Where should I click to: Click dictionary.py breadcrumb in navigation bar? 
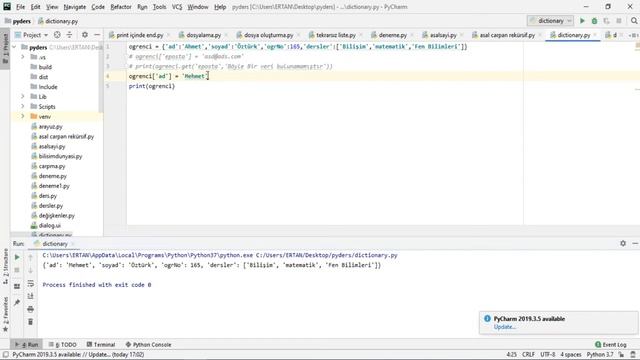point(58,21)
